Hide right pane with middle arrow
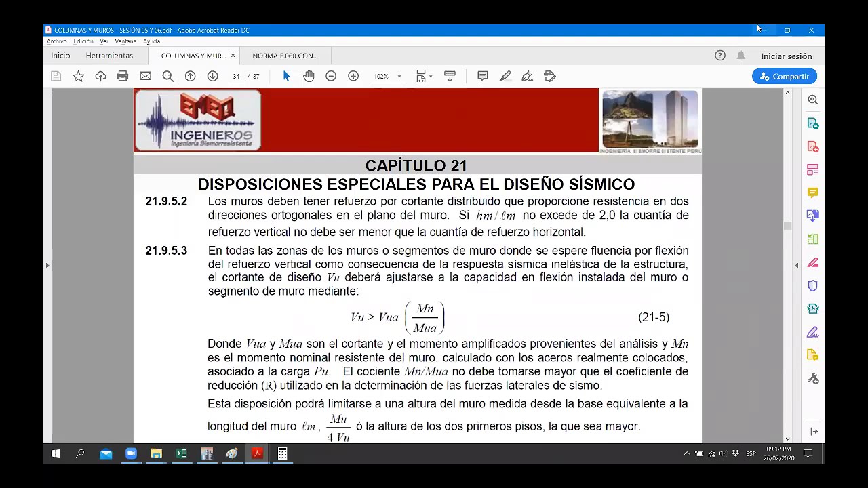 click(797, 266)
